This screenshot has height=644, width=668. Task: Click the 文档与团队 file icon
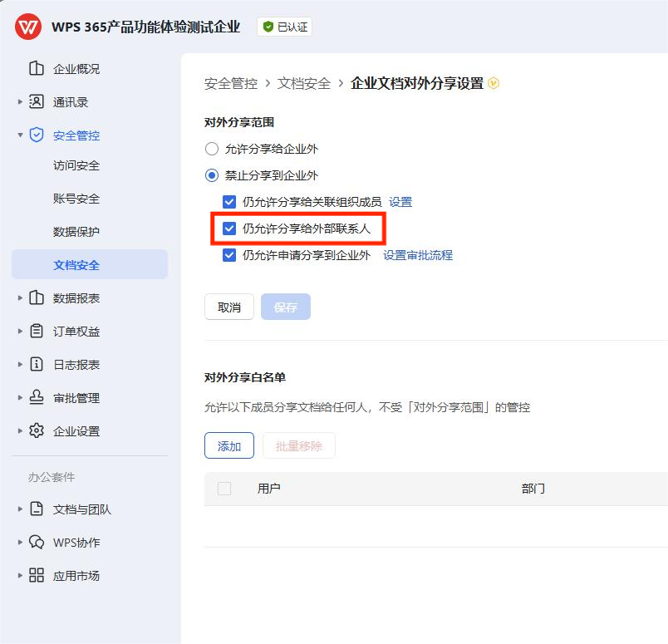click(37, 509)
